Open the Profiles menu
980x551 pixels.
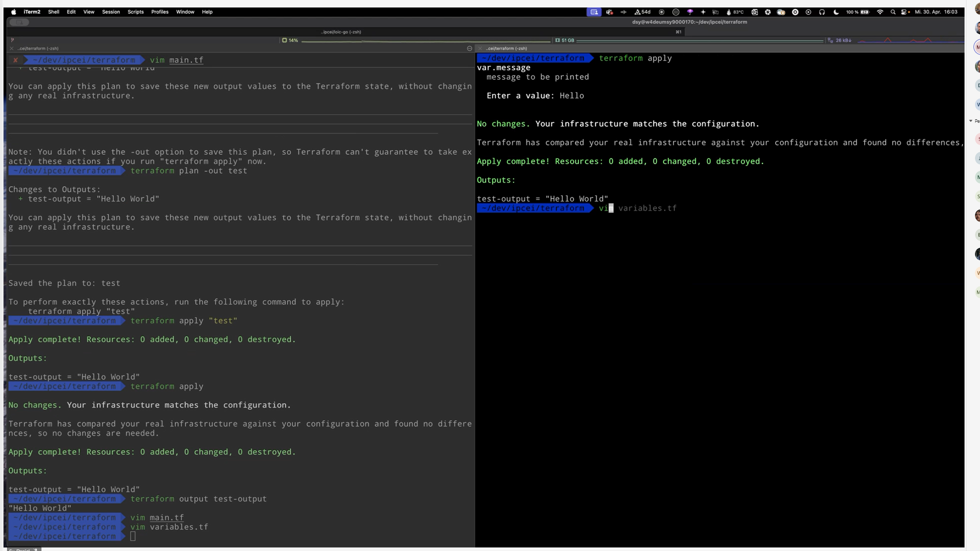(x=160, y=12)
